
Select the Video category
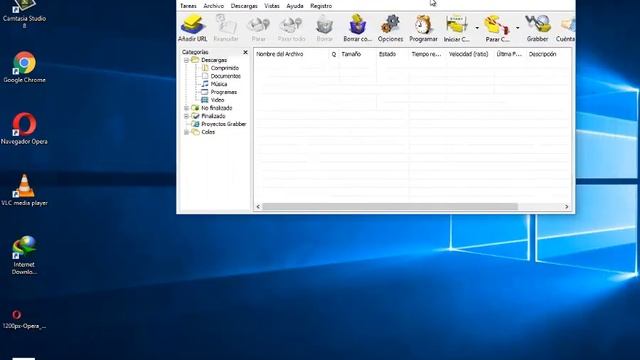(x=217, y=100)
